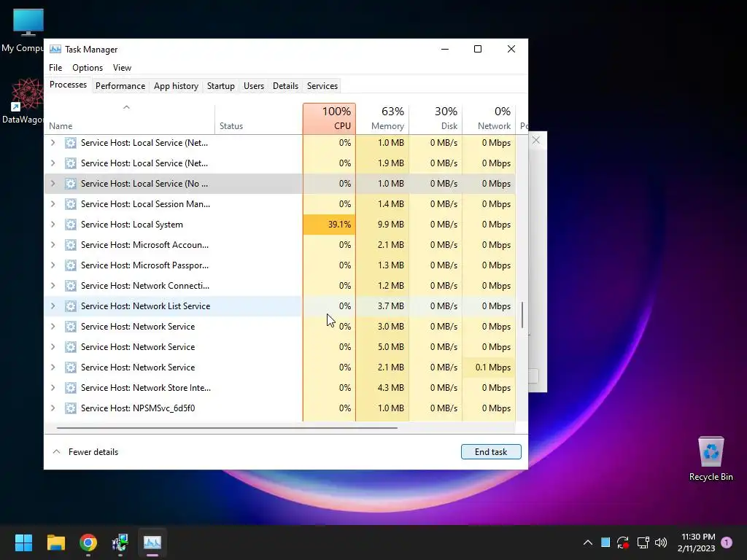
Task: Switch to the Details tab
Action: (x=285, y=86)
